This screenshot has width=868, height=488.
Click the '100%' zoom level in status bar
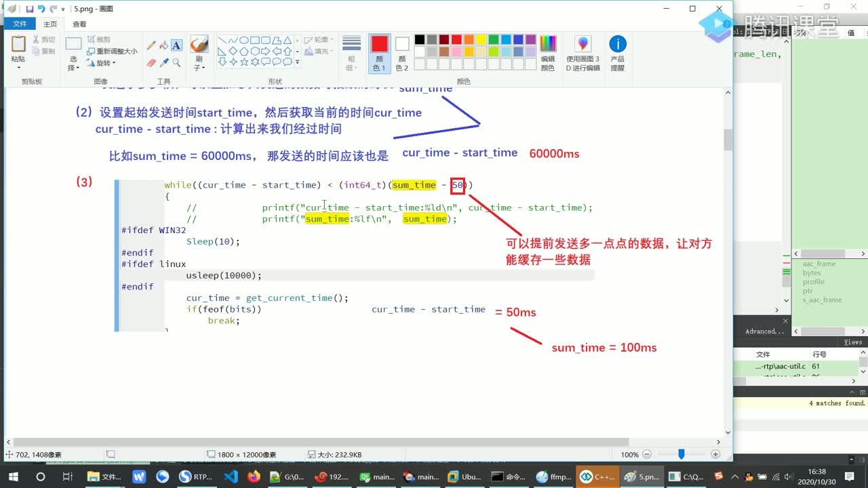[629, 455]
